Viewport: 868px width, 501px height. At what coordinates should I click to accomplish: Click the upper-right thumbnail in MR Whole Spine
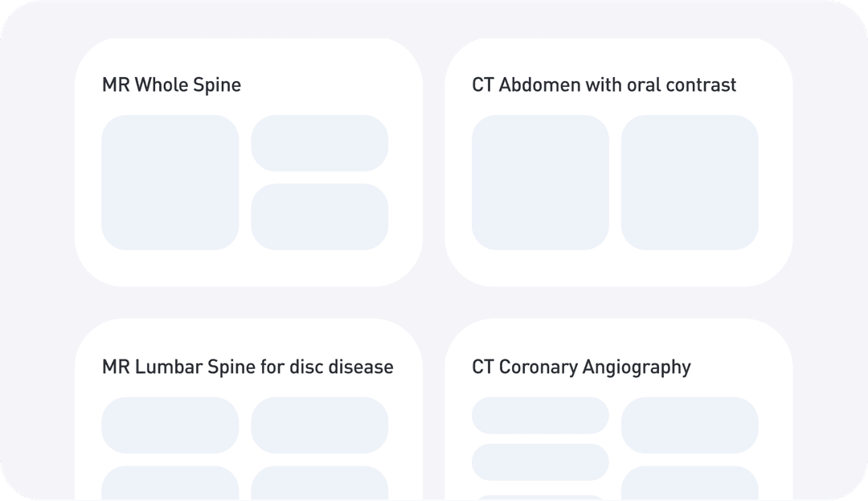320,143
